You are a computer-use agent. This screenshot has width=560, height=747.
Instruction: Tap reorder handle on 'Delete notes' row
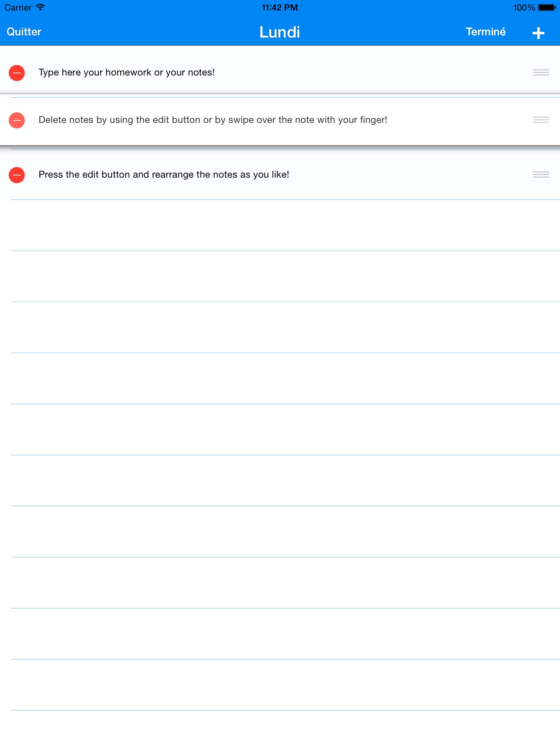pos(541,120)
